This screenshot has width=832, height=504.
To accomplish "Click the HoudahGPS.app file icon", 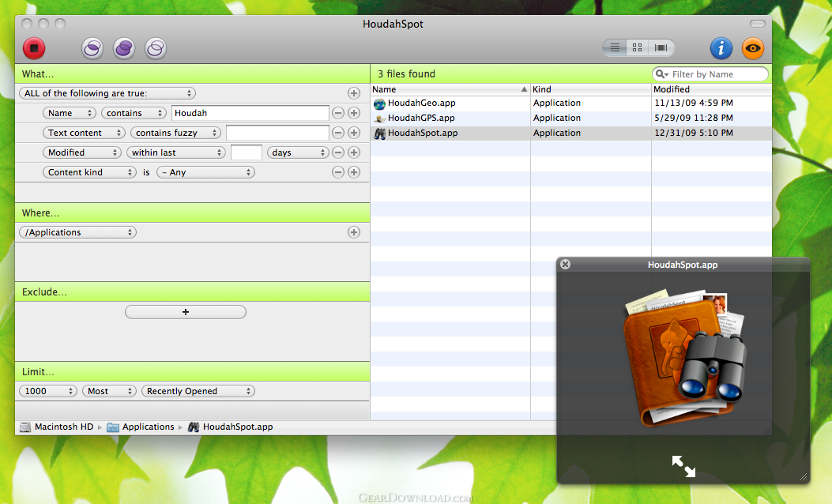I will 379,118.
